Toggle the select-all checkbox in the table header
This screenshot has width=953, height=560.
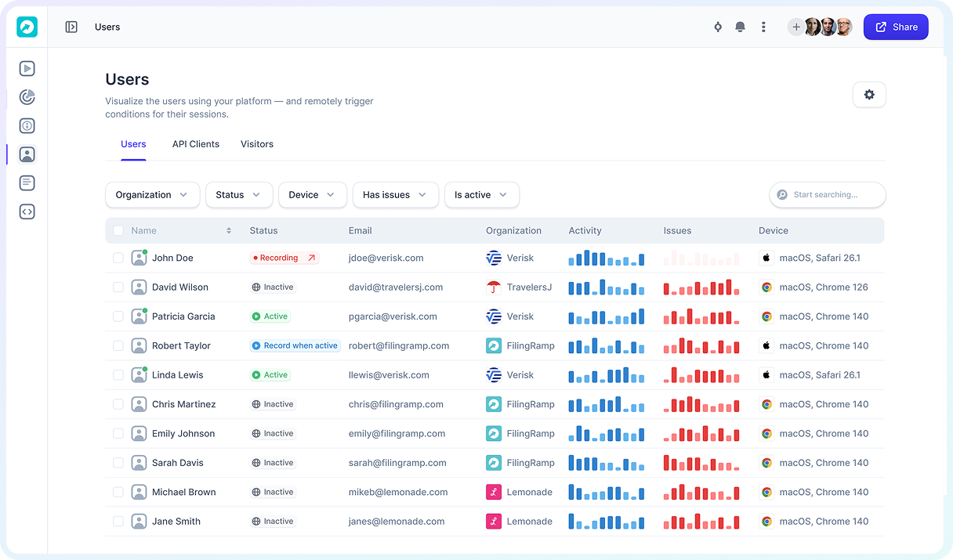pos(118,230)
